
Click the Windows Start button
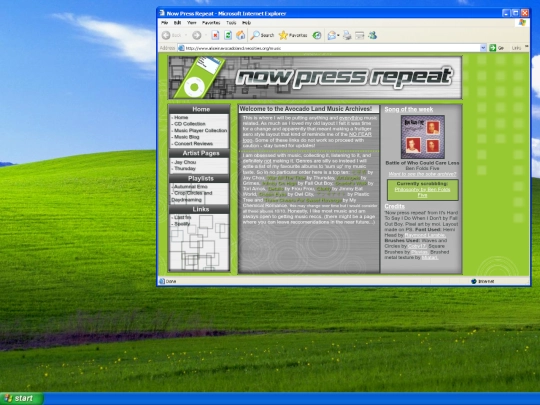coord(21,398)
